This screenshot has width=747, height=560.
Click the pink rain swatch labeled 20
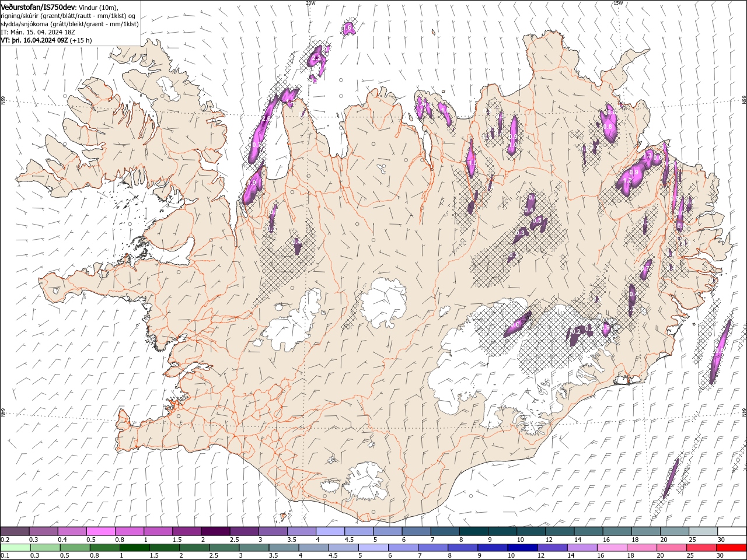672,548
